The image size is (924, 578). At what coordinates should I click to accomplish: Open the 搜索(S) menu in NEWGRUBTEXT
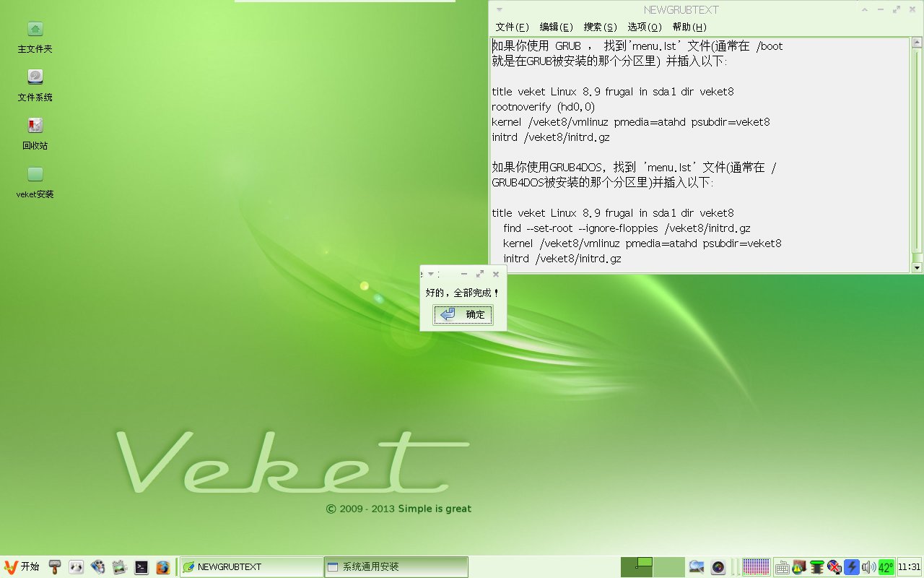pyautogui.click(x=600, y=27)
